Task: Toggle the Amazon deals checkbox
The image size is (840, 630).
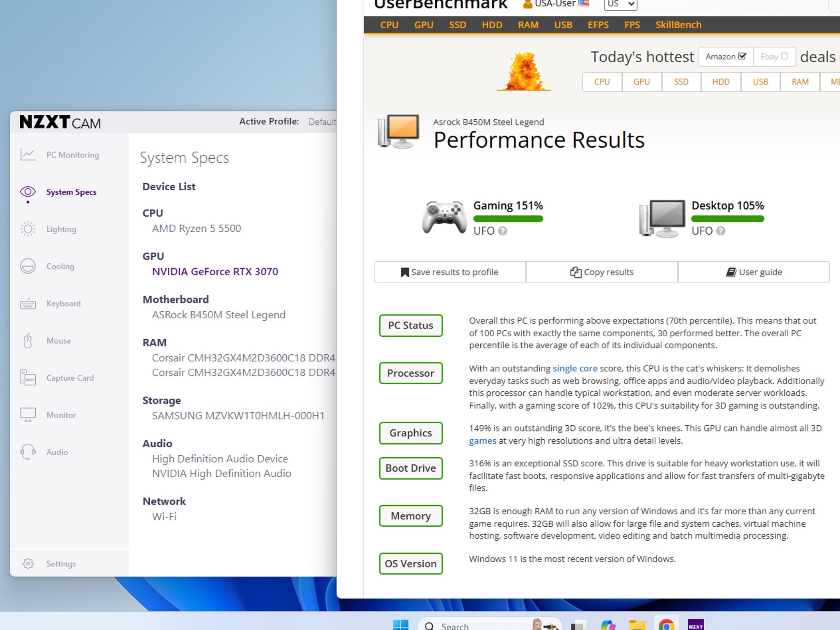Action: [742, 56]
